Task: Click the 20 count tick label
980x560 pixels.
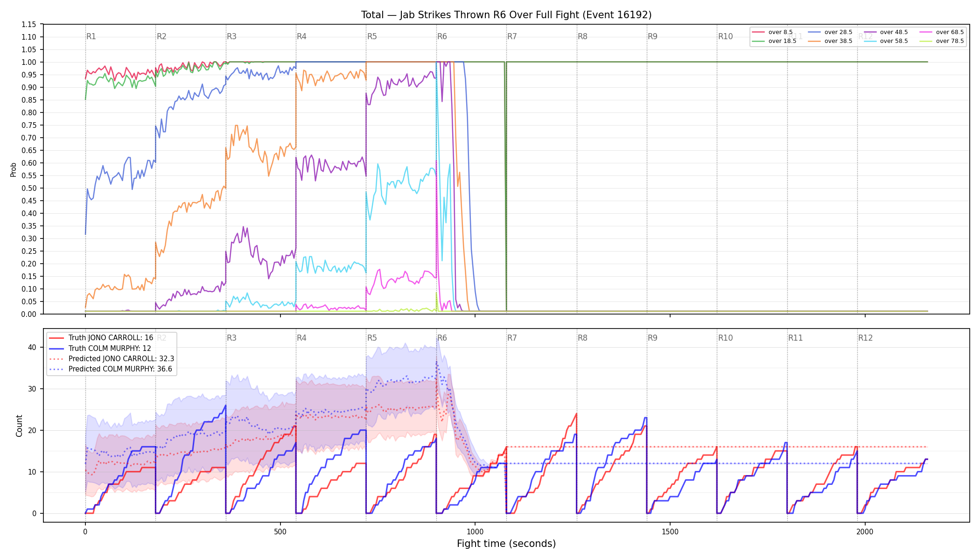Action: pos(32,430)
